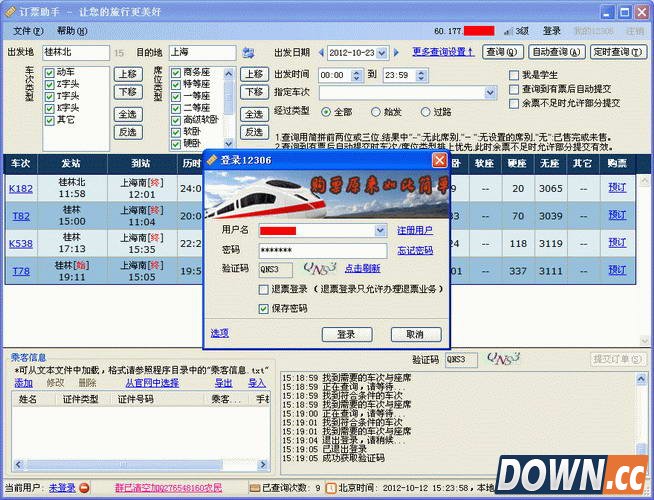The height and width of the screenshot is (500, 654).
Task: Click 预订 for train T78
Action: coord(617,270)
